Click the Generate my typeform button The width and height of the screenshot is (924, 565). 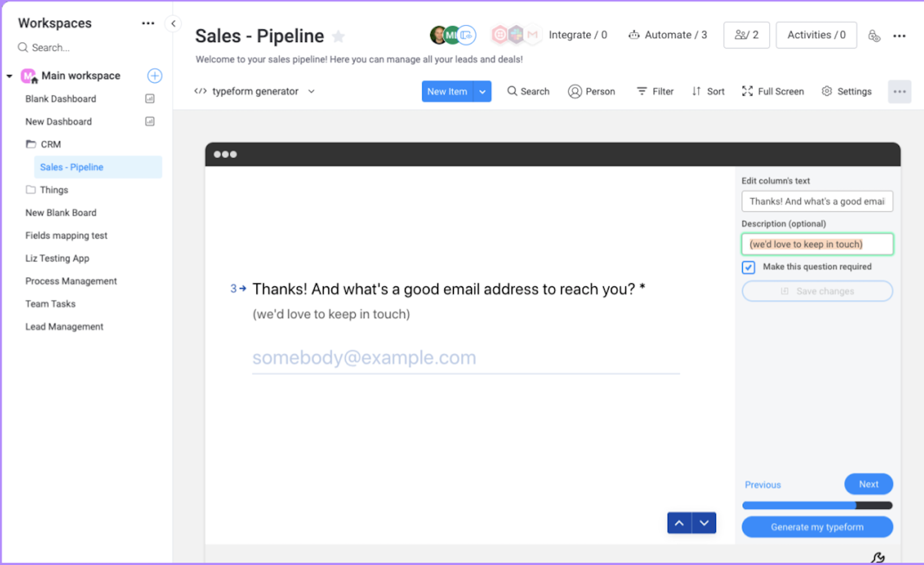(x=817, y=527)
